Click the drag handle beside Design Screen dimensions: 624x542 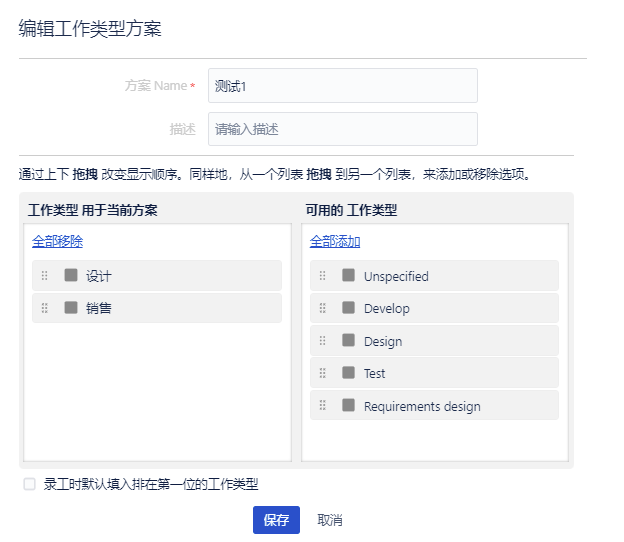click(322, 341)
